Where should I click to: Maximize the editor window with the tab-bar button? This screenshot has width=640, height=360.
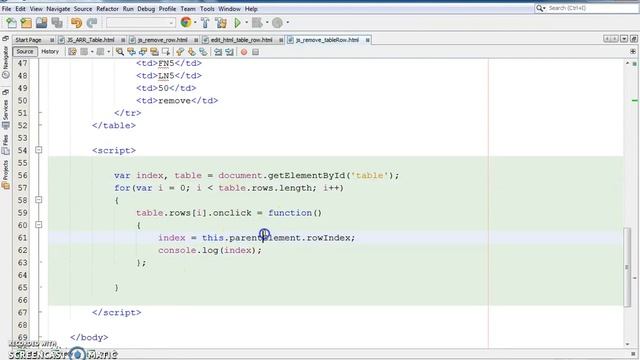point(633,39)
